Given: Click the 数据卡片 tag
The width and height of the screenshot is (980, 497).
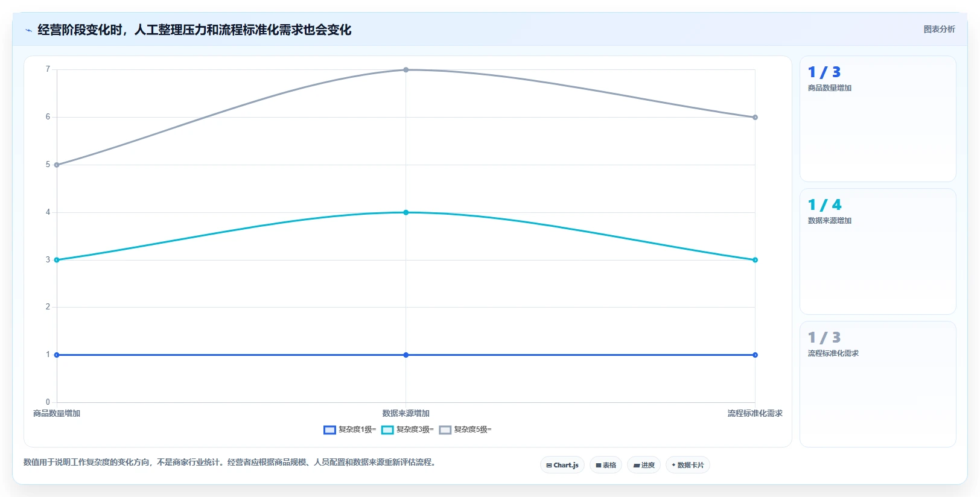Looking at the screenshot, I should pos(688,465).
